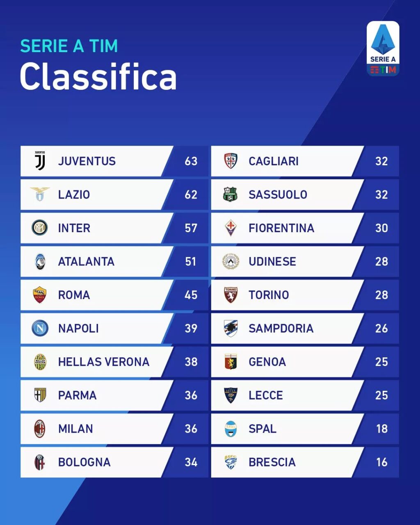The width and height of the screenshot is (420, 525).
Task: Tap the Sampdoria striped crest
Action: [x=231, y=328]
